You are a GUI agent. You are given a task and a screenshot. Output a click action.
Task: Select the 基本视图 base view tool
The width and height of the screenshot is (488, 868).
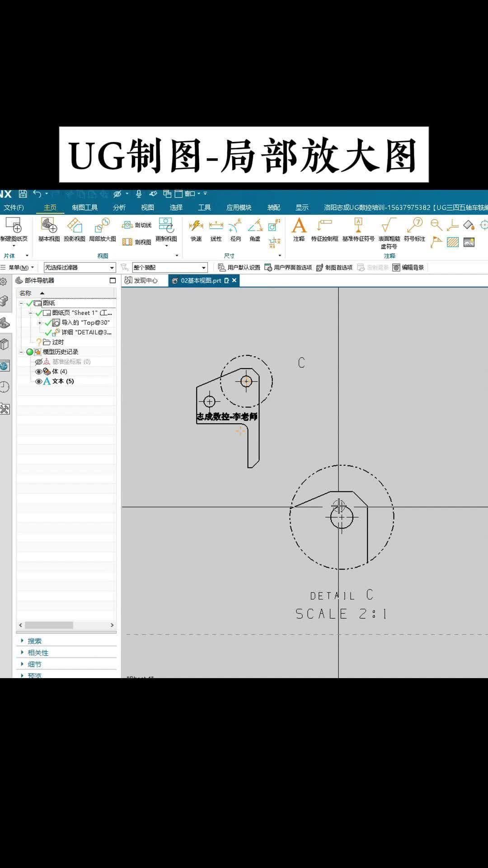tap(49, 230)
